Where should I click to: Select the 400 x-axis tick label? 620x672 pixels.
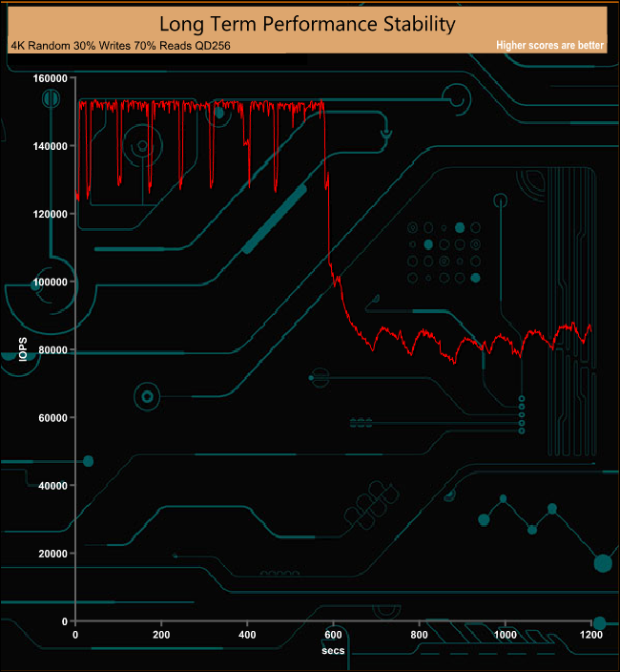(x=248, y=635)
